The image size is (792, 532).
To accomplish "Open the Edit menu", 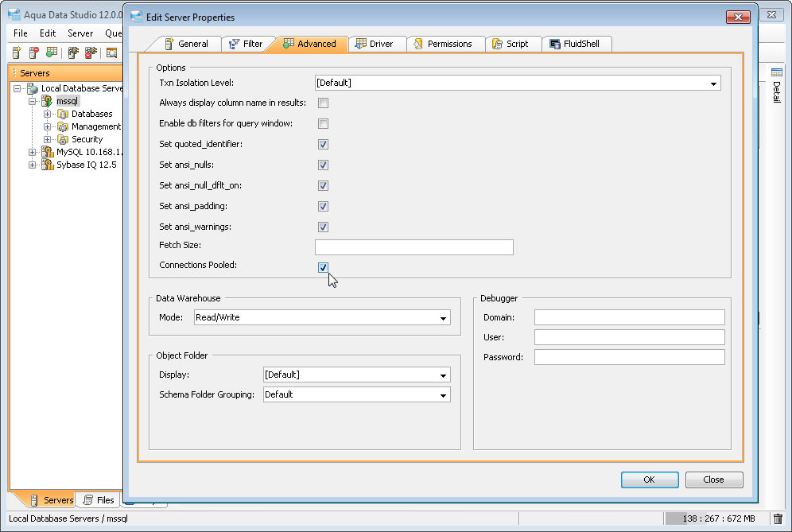I will click(x=48, y=33).
